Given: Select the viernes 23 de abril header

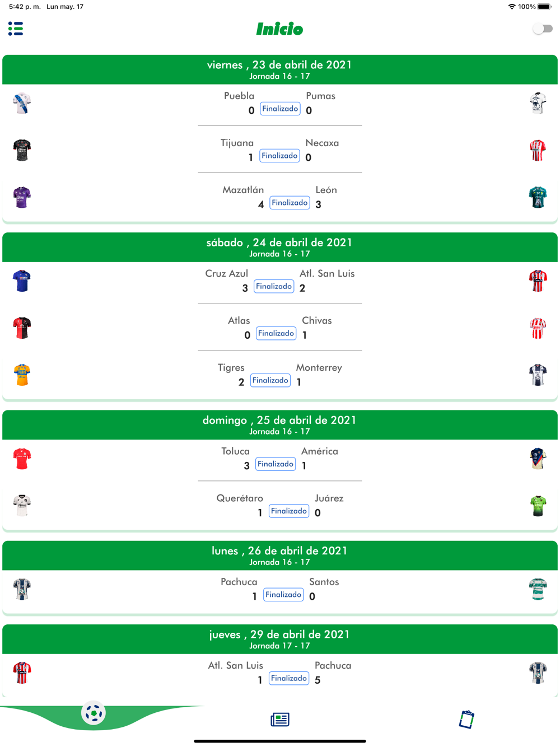Looking at the screenshot, I should 280,69.
